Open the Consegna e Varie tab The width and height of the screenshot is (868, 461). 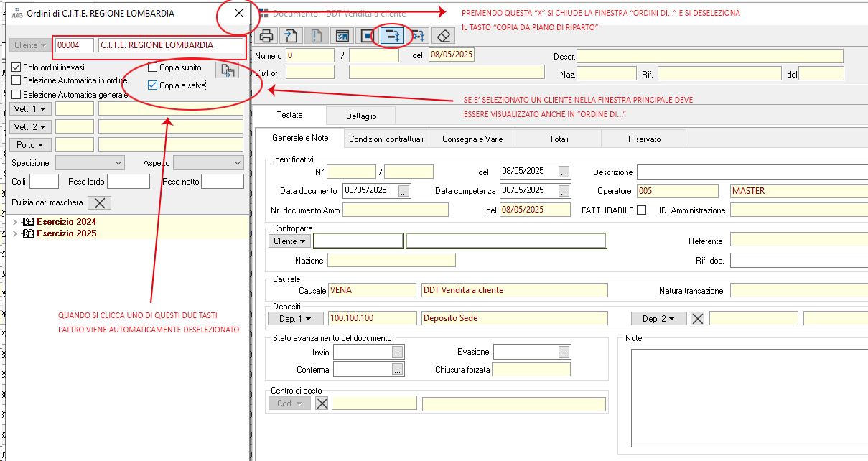coord(472,139)
